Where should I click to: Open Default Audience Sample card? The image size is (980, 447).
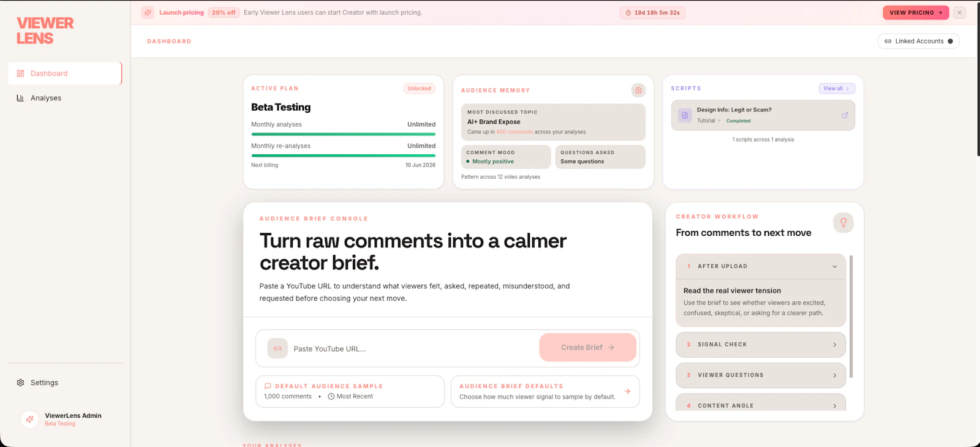[350, 391]
